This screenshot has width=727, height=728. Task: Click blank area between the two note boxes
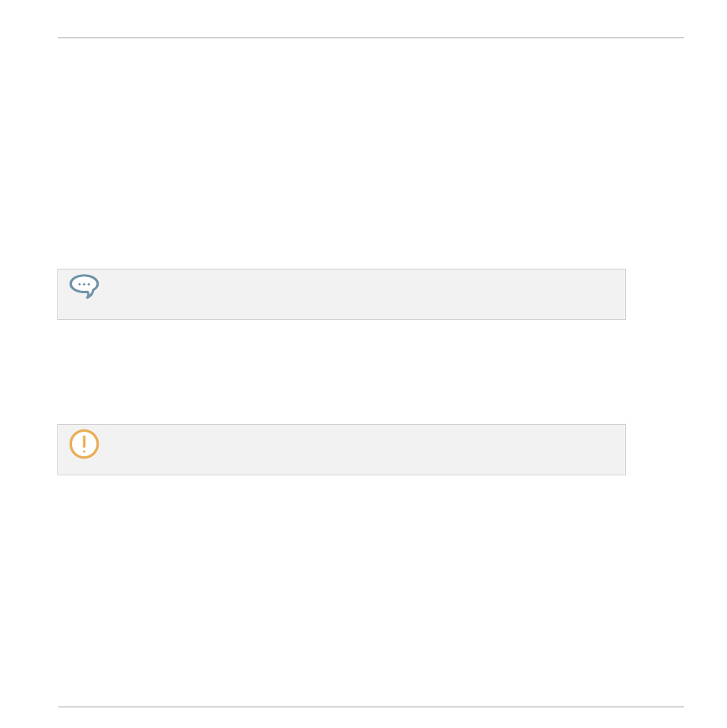341,371
